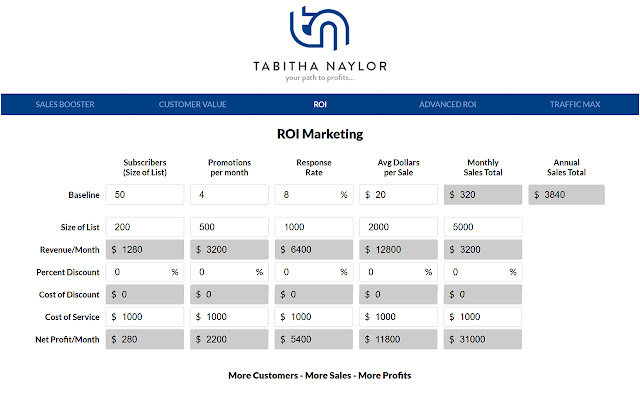The image size is (640, 400).
Task: Edit Percent Discount field in the 500 list column
Action: pyautogui.click(x=229, y=272)
